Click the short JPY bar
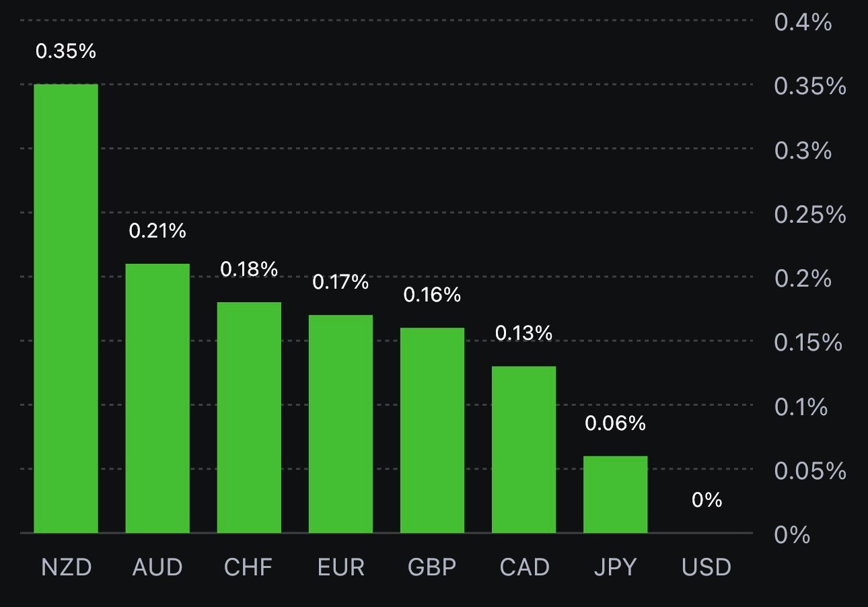Viewport: 868px width, 607px height. point(615,494)
